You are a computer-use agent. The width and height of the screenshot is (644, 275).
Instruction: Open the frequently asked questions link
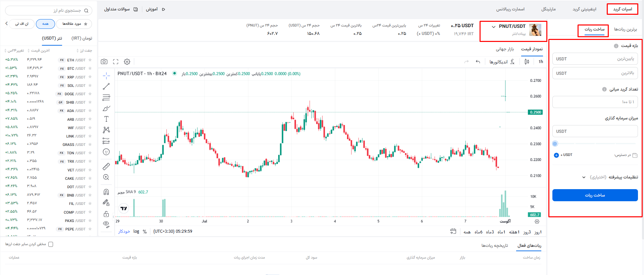click(x=120, y=9)
